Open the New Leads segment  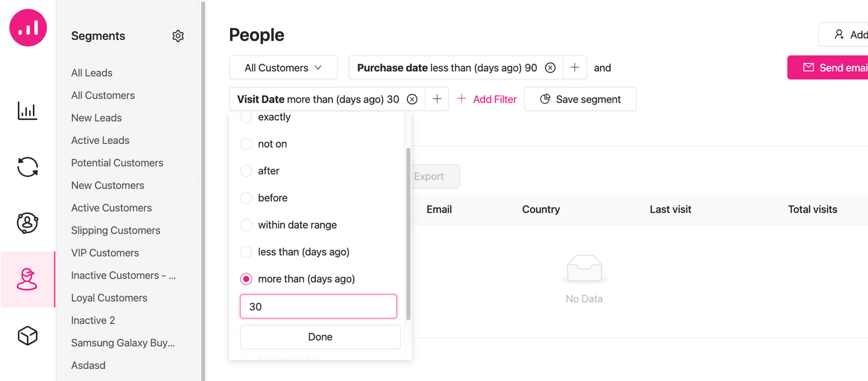[97, 118]
